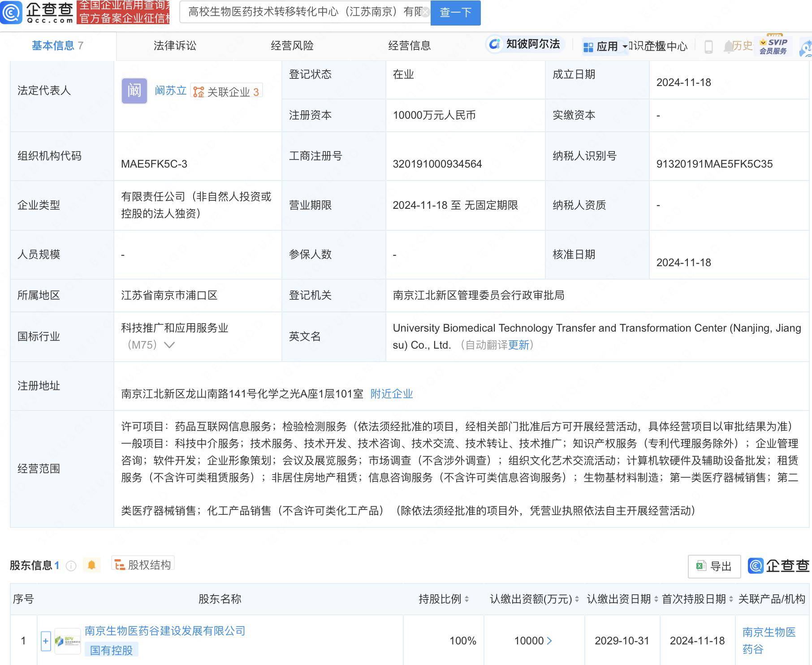Viewport: 812px width, 665px height.
Task: Open the SVIP 会员服务 badge
Action: [773, 46]
